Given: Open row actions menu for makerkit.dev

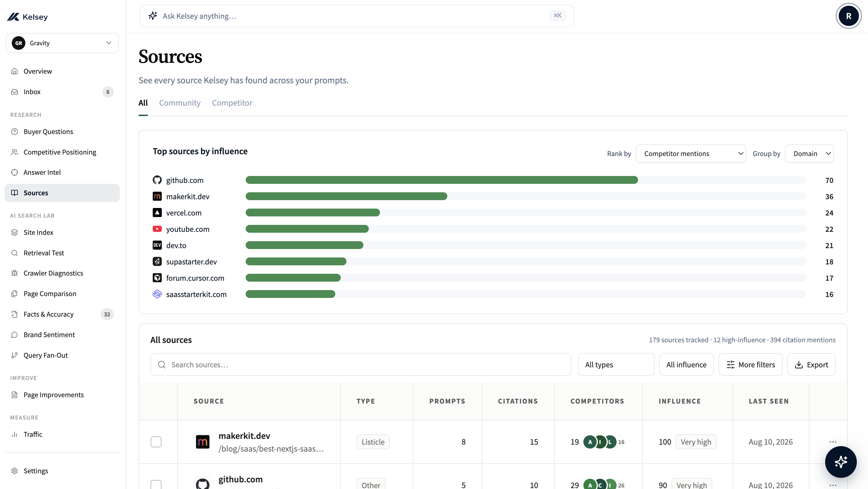Looking at the screenshot, I should coord(833,442).
